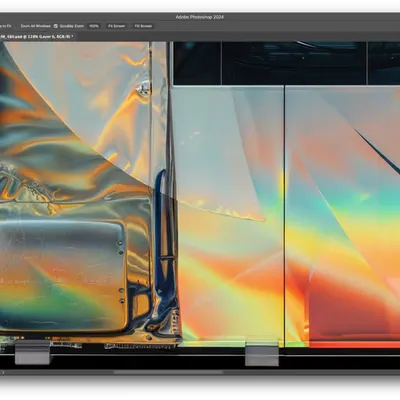Click the Fit Screen button
Image resolution: width=400 pixels, height=400 pixels.
[117, 26]
